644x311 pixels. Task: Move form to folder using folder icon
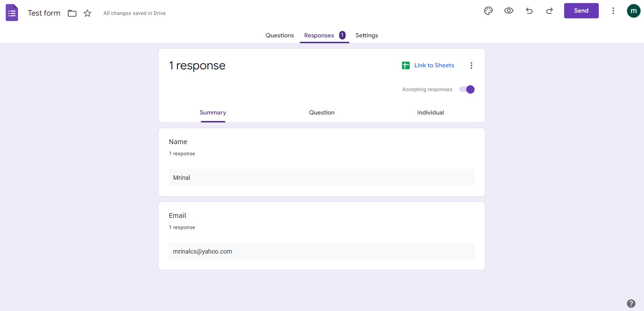click(72, 13)
